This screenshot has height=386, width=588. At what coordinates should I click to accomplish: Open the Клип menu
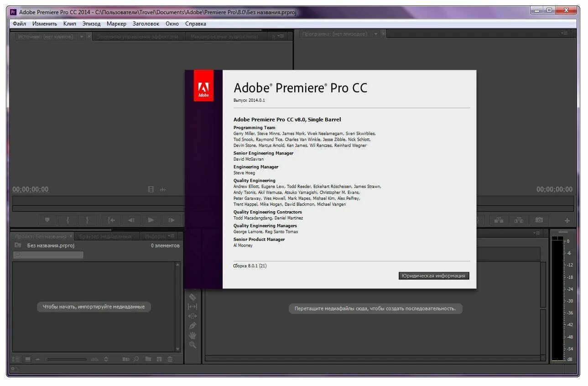click(70, 24)
